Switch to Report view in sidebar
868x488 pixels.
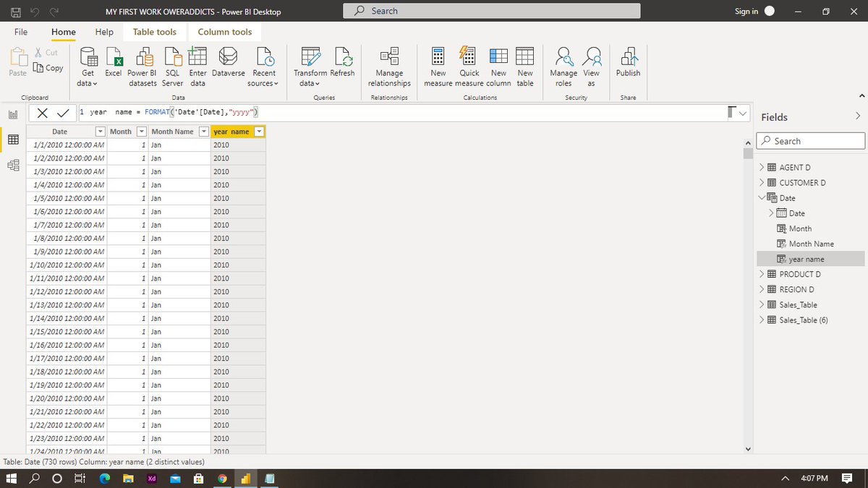point(13,114)
